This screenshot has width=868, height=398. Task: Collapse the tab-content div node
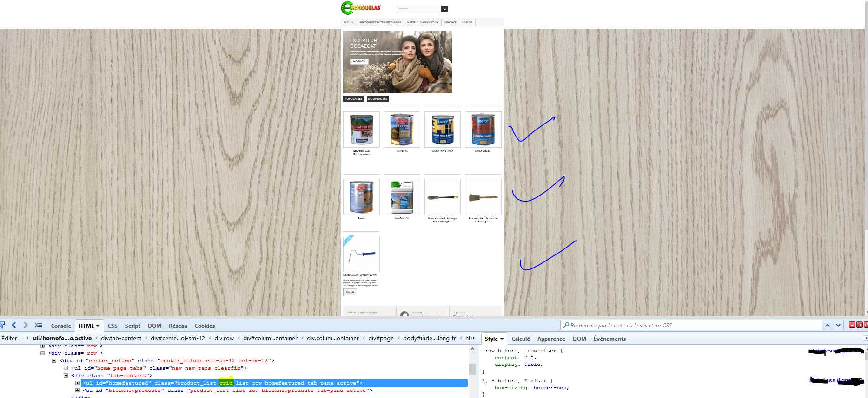click(x=66, y=375)
